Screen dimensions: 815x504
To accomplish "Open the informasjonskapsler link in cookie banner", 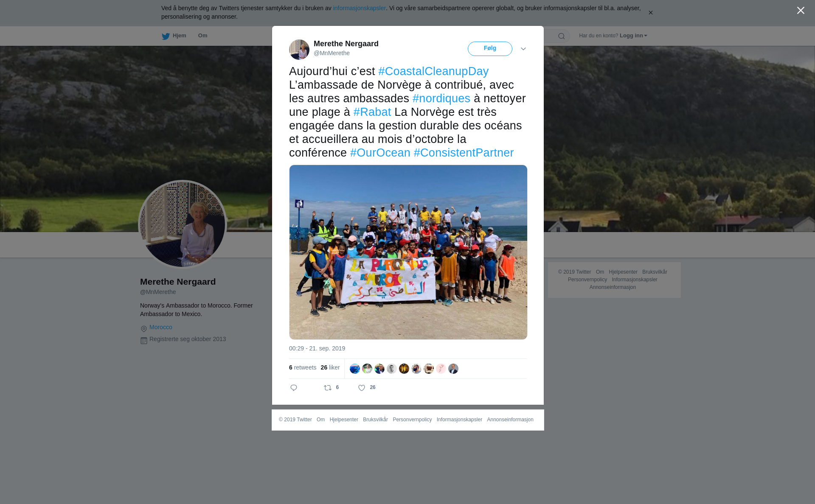I will coord(359,8).
